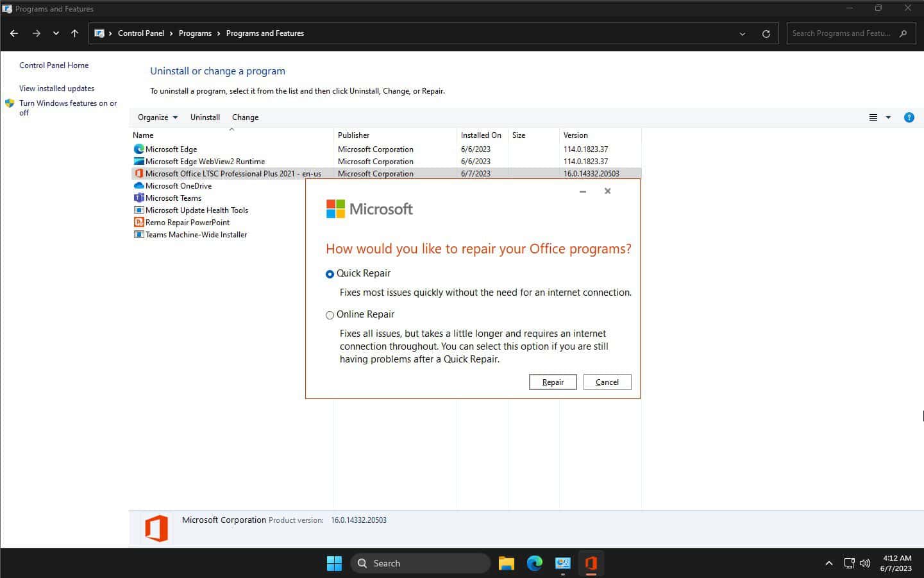Select Teams Machine-Wide Installer entry
This screenshot has width=924, height=578.
(x=196, y=235)
